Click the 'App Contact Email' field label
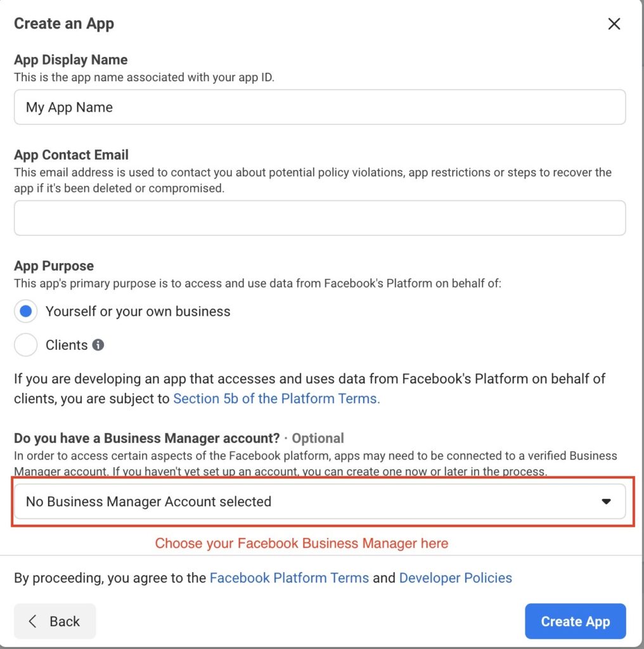The image size is (644, 649). [71, 155]
